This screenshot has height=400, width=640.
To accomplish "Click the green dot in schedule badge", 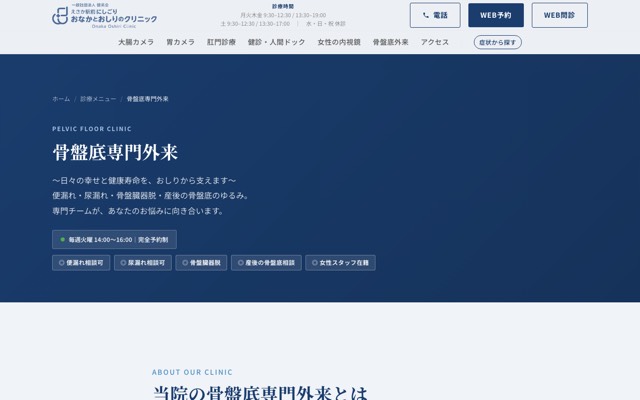I will [62, 240].
